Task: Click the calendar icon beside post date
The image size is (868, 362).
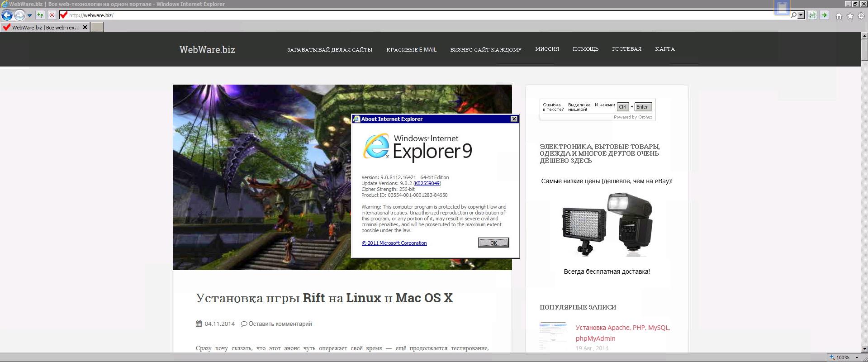Action: click(x=199, y=324)
